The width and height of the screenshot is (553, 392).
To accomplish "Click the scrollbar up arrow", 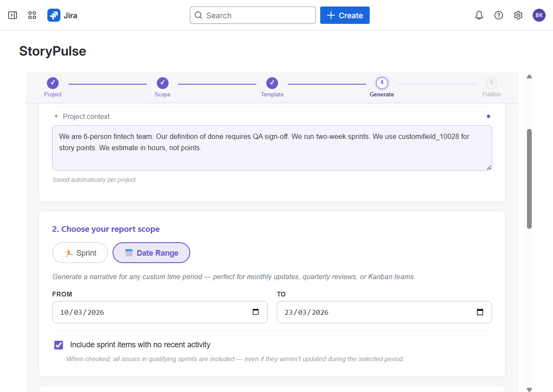I will (529, 76).
